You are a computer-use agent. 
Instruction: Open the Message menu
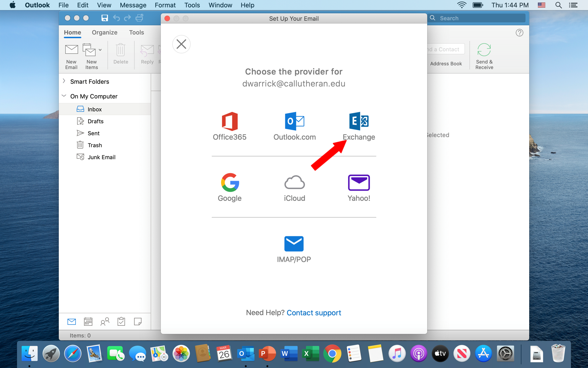133,5
